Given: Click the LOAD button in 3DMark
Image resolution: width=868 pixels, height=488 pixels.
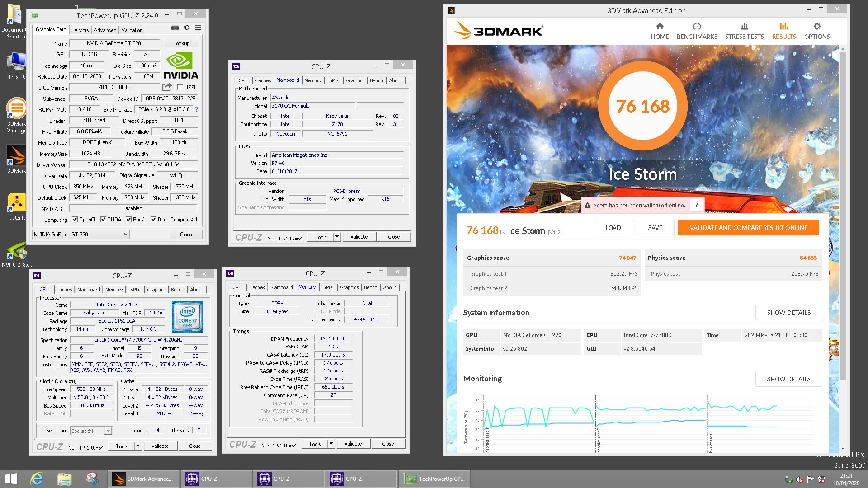Looking at the screenshot, I should 613,228.
